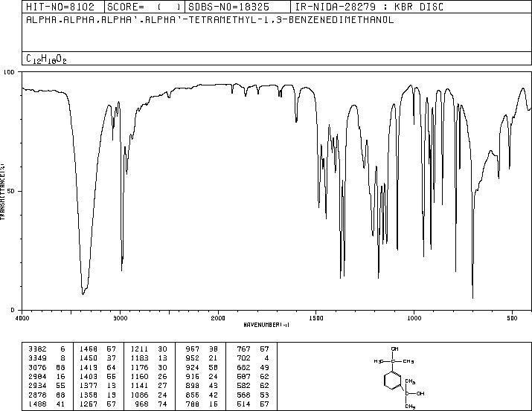Click peak table entry 1176

tap(139, 367)
